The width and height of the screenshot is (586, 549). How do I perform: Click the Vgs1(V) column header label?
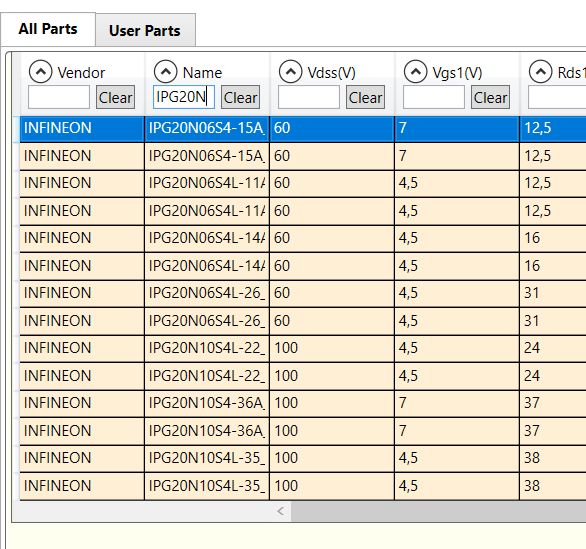coord(457,73)
